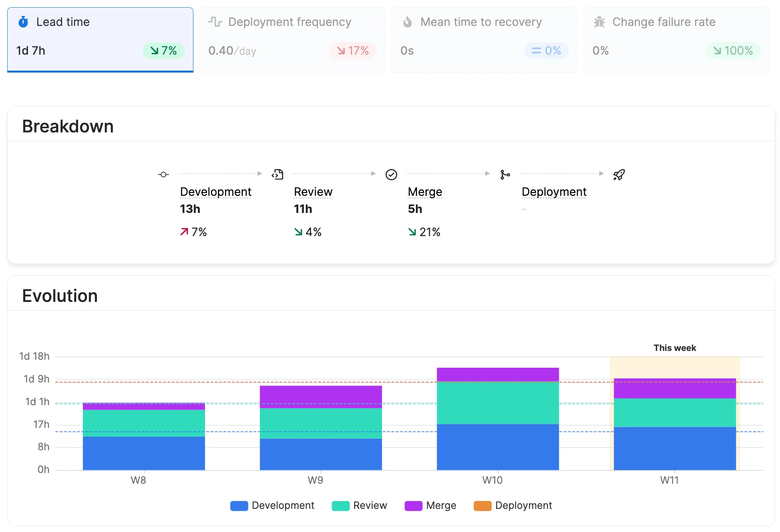
Task: Click the Development stage label
Action: [216, 192]
